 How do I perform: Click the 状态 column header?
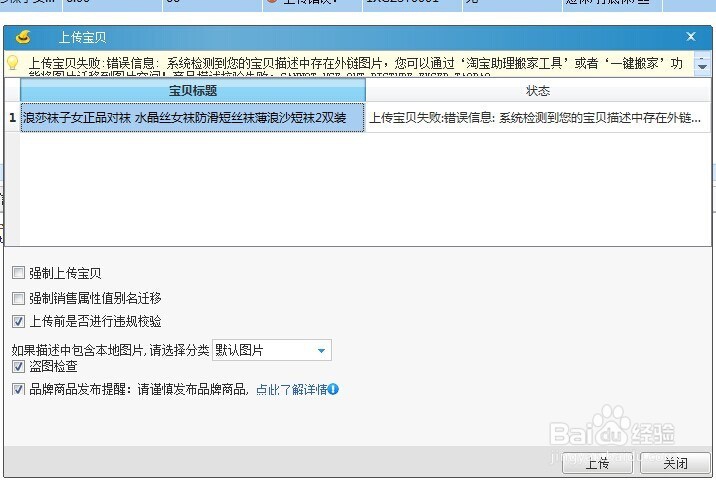coord(538,90)
